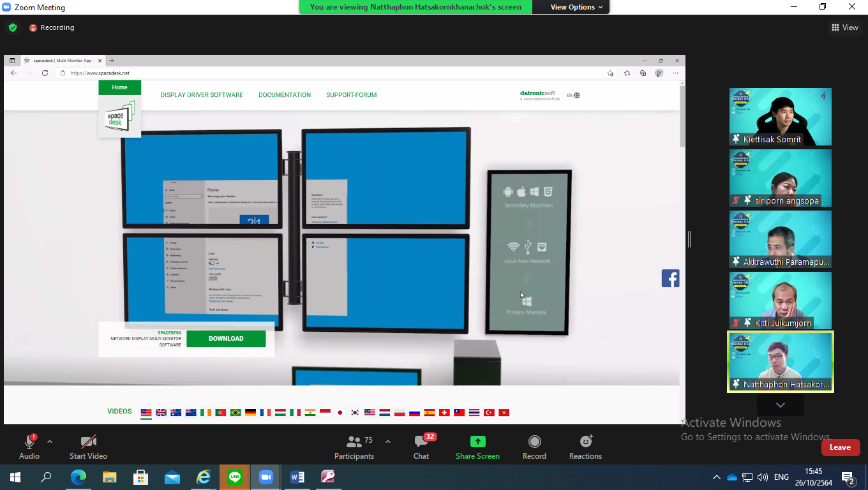
Task: Open Word from the taskbar
Action: coord(297,477)
